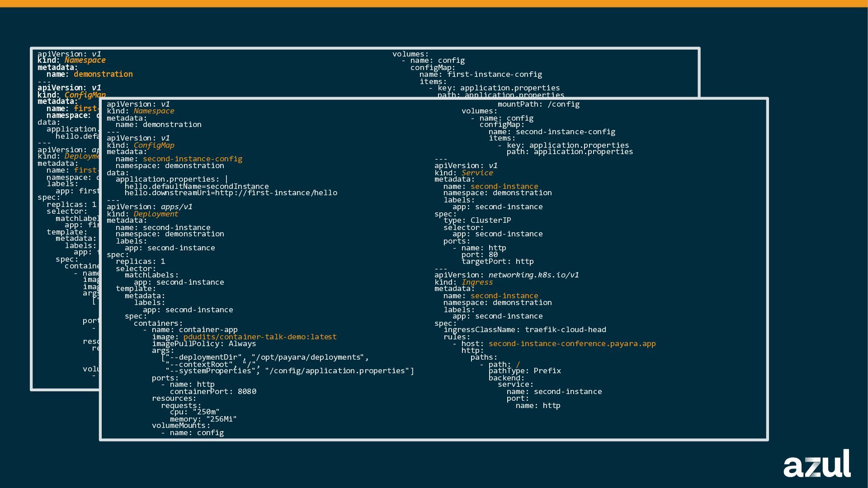Viewport: 868px width, 488px height.
Task: Click the hello.downstreamUri property line
Action: click(x=231, y=193)
